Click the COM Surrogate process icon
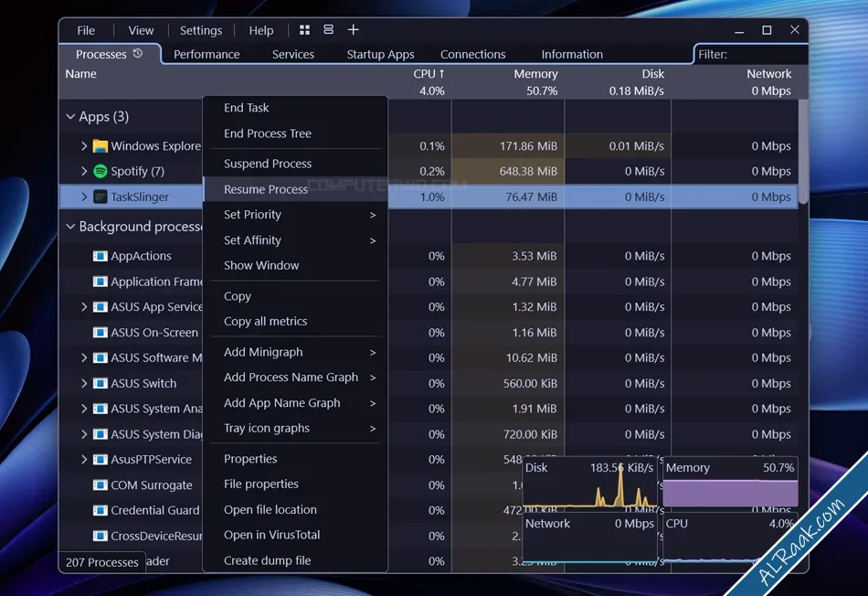Screen dimensions: 868x596 (x=101, y=485)
